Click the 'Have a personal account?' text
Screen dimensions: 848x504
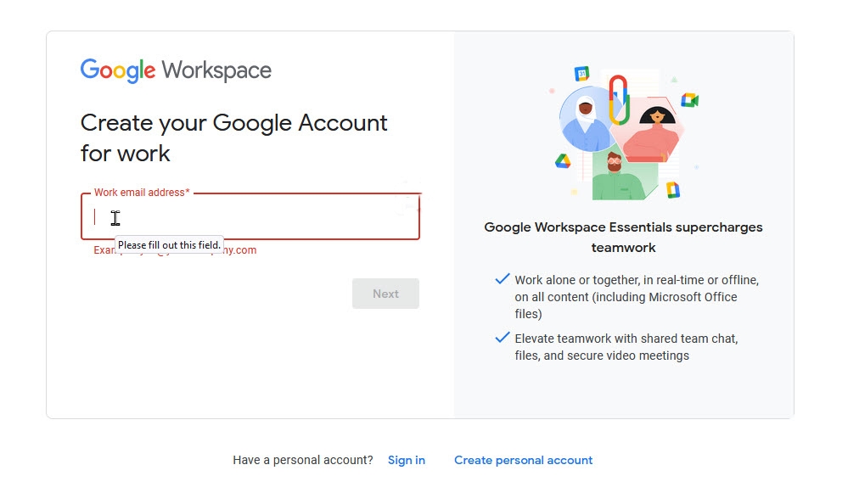(x=302, y=459)
